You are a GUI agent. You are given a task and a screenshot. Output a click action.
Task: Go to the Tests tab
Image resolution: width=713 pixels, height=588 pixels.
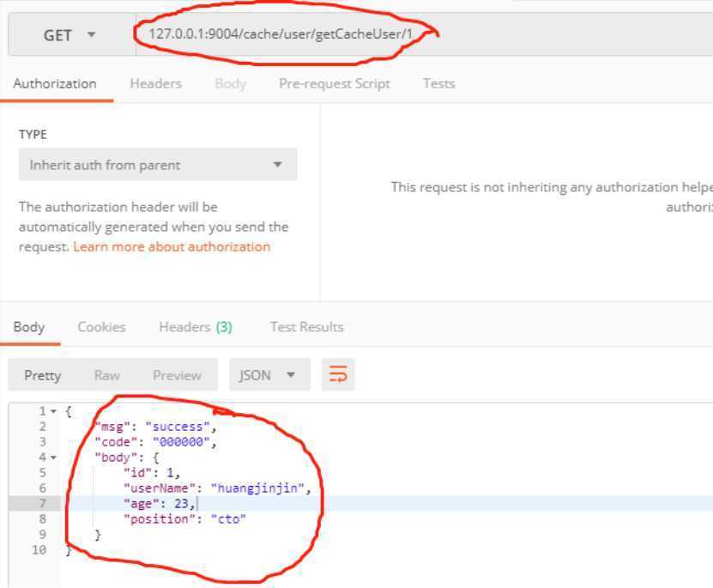tap(438, 83)
